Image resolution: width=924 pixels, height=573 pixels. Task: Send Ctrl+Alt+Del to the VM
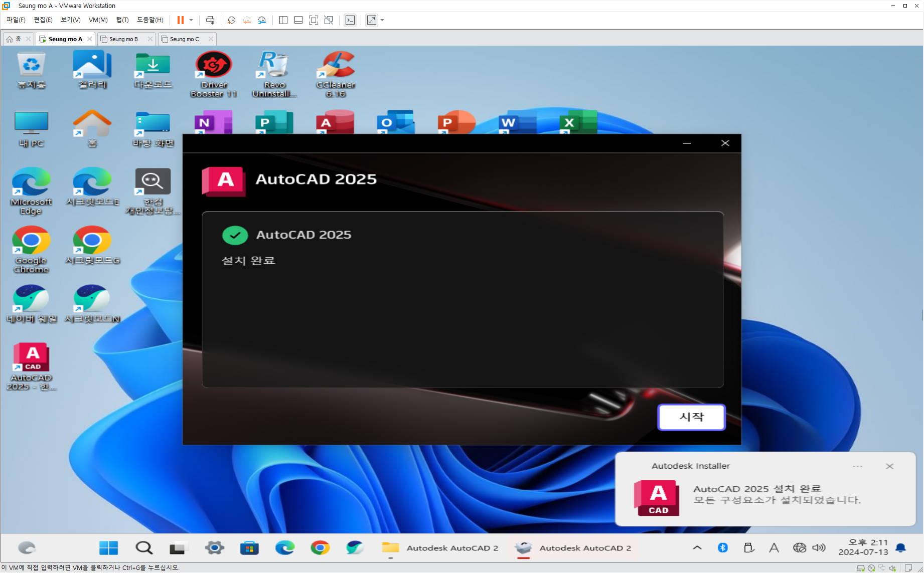(x=210, y=20)
